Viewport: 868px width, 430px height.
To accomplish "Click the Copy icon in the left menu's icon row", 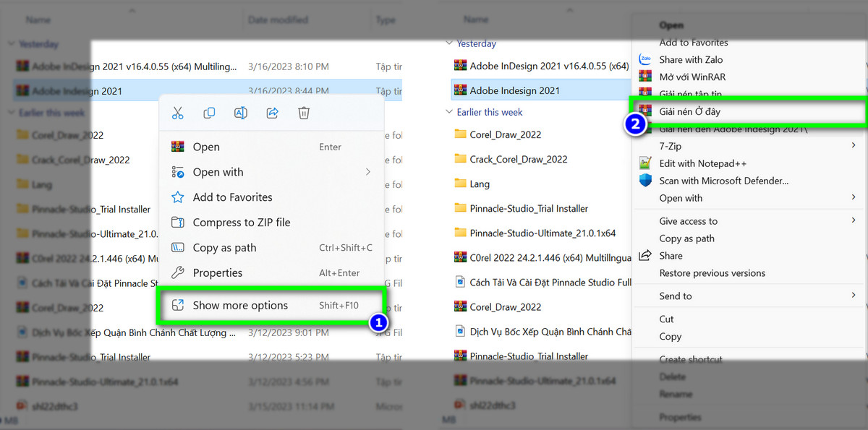I will click(209, 113).
